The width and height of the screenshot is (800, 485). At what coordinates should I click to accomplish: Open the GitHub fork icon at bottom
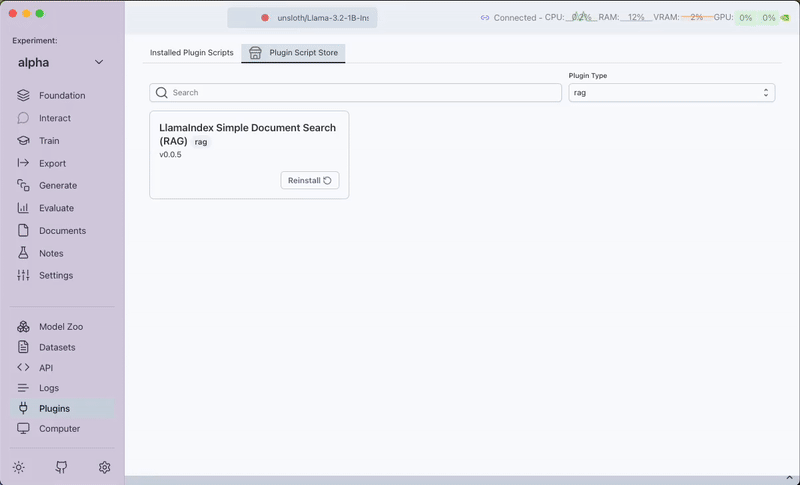[62, 467]
